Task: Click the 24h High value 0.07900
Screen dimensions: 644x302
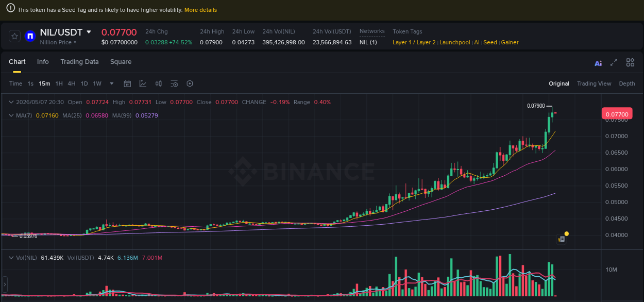Action: (211, 42)
